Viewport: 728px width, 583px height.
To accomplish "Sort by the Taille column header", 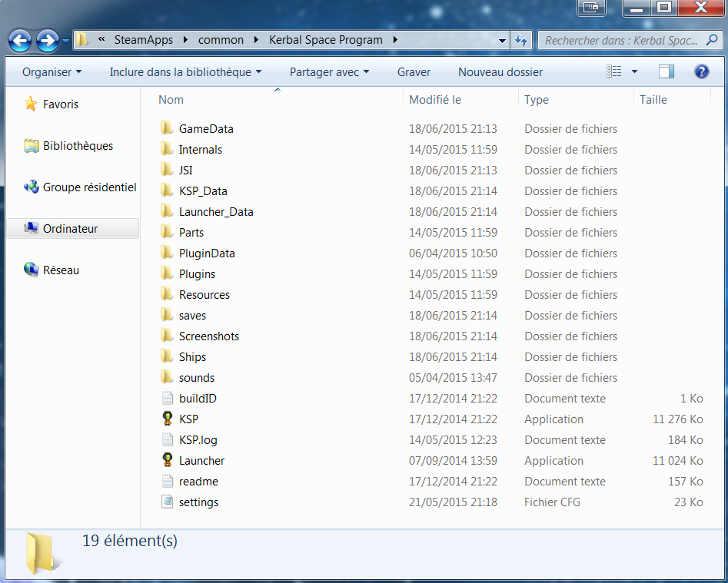I will [653, 100].
